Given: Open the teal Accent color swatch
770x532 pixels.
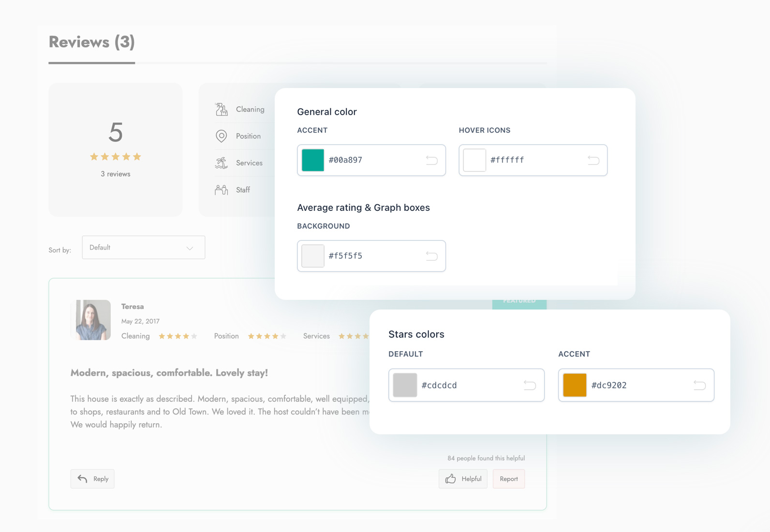Looking at the screenshot, I should (313, 160).
